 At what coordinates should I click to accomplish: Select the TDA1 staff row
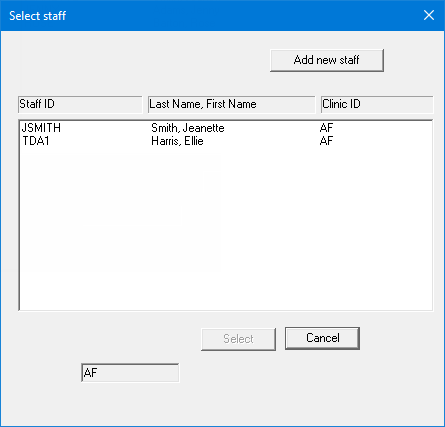226,141
